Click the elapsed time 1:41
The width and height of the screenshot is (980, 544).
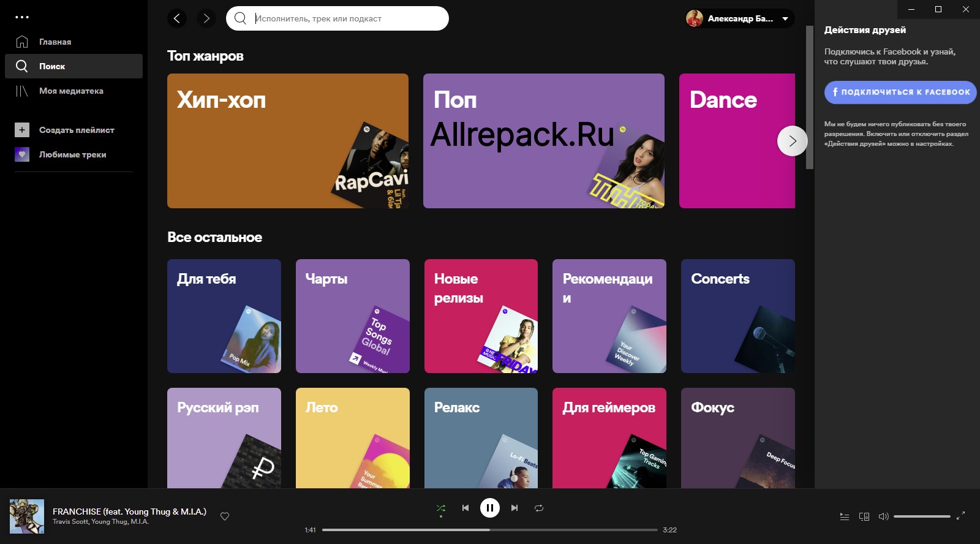pyautogui.click(x=311, y=530)
